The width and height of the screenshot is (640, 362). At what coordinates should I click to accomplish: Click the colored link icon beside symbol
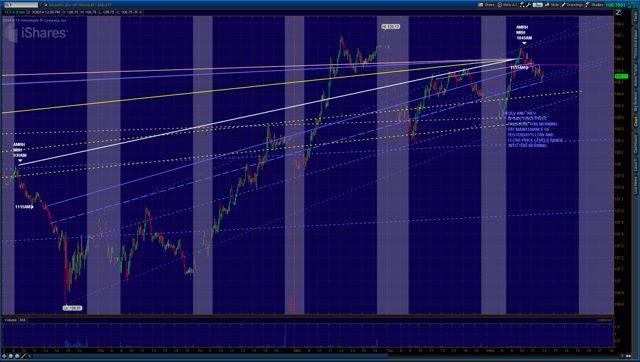click(x=46, y=5)
